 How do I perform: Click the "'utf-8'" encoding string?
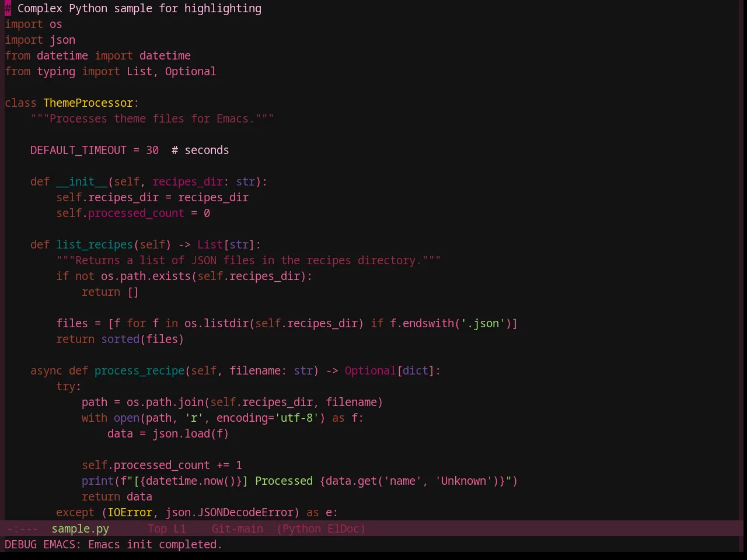(296, 418)
